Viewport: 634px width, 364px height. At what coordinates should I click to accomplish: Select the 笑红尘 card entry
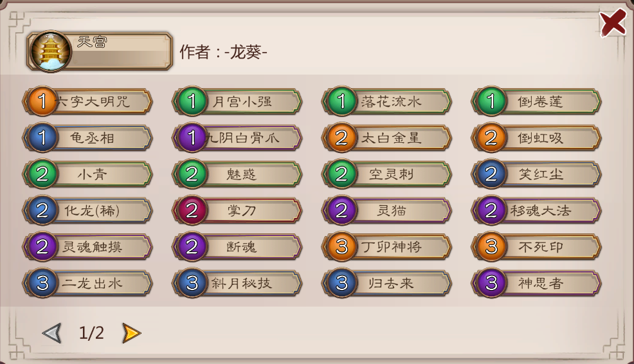pos(536,174)
